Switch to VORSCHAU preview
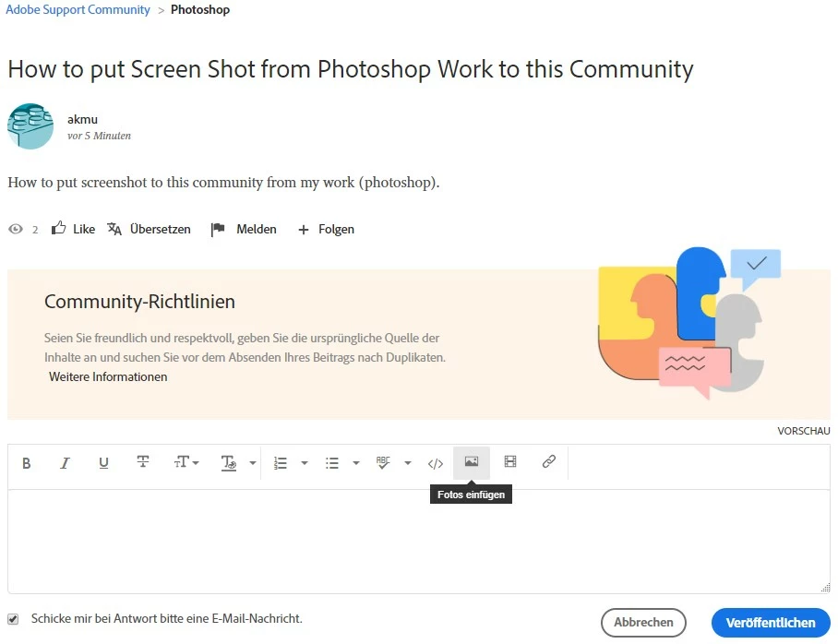 tap(804, 431)
